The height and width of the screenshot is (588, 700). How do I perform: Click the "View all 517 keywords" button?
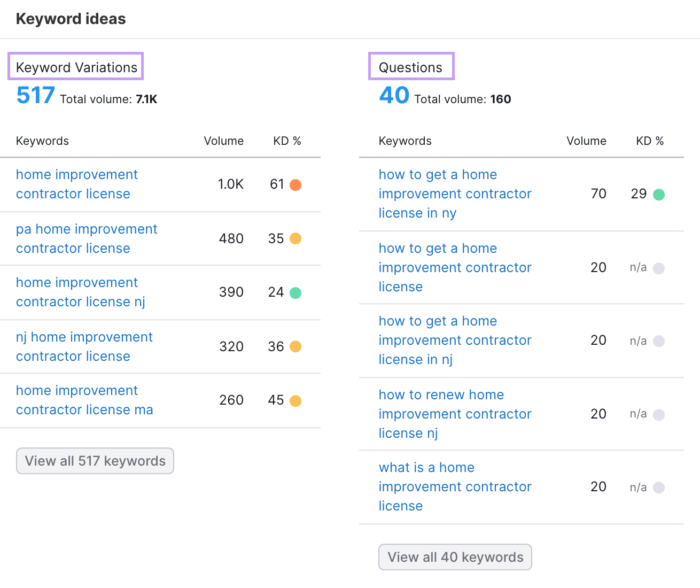(x=95, y=461)
